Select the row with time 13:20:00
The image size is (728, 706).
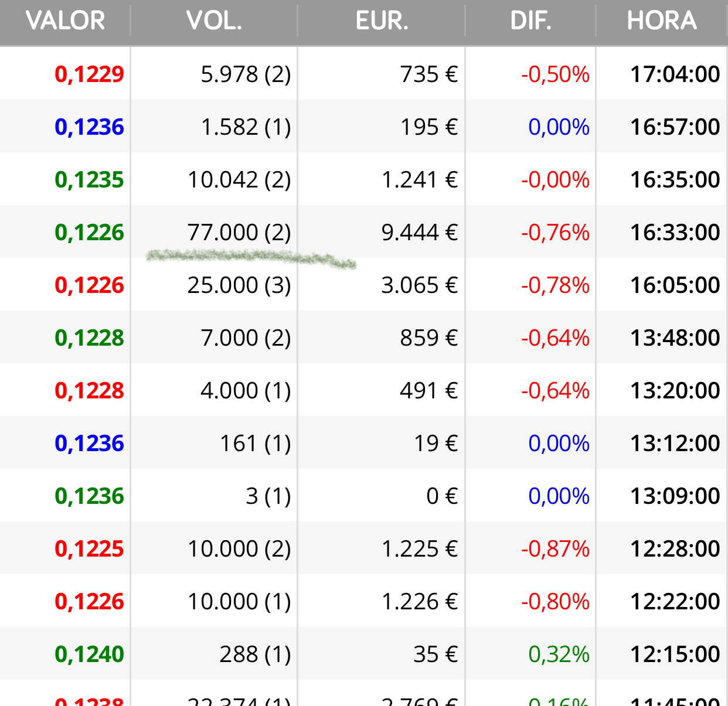363,390
